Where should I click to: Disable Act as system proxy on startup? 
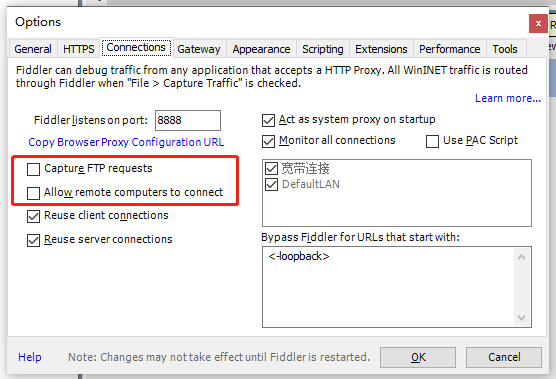(268, 121)
